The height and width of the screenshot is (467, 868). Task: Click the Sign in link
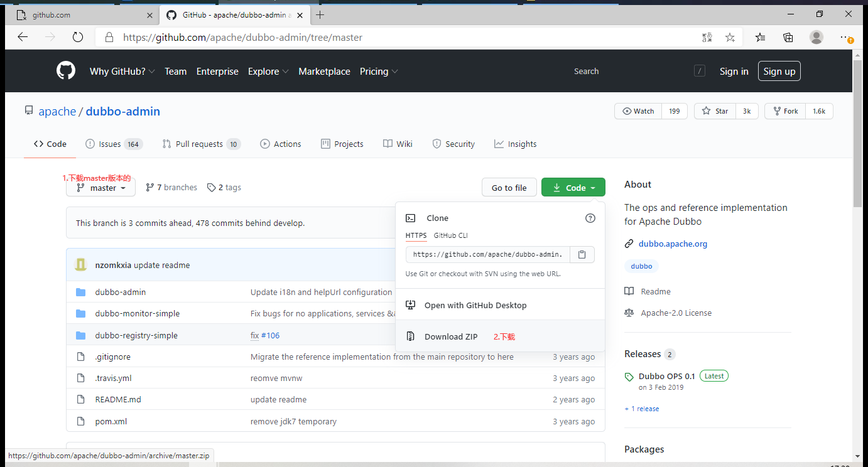point(734,72)
